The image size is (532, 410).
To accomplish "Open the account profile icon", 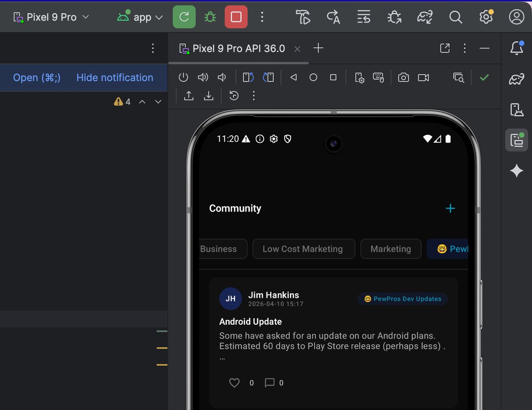I will (x=516, y=17).
